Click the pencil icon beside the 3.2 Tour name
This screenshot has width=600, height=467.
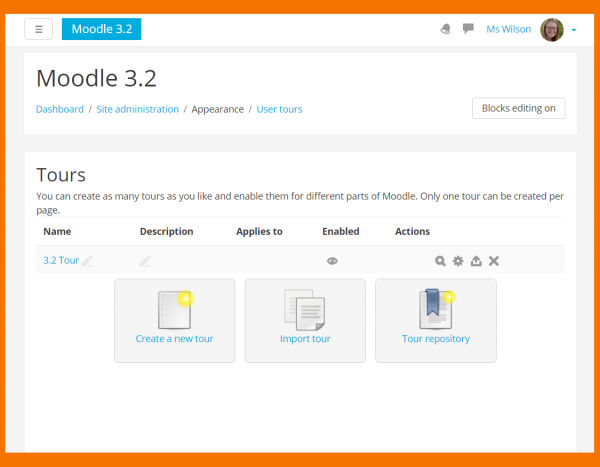pyautogui.click(x=88, y=261)
